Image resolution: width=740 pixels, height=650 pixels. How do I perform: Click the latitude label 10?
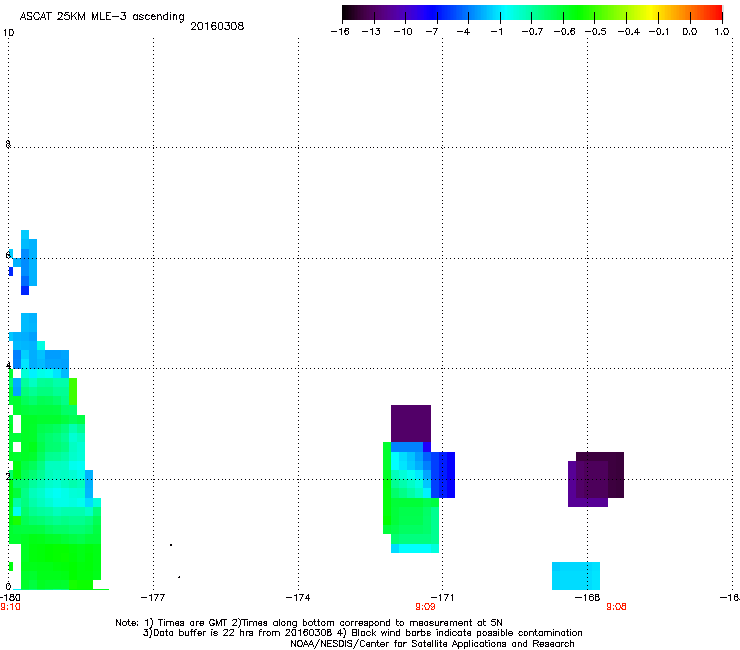pos(8,33)
